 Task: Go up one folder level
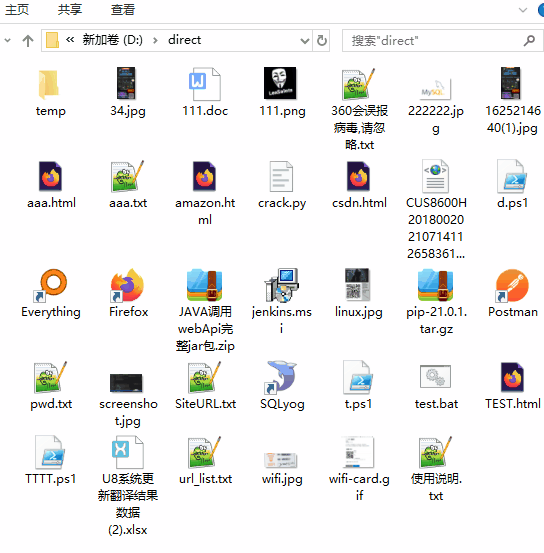pyautogui.click(x=28, y=41)
